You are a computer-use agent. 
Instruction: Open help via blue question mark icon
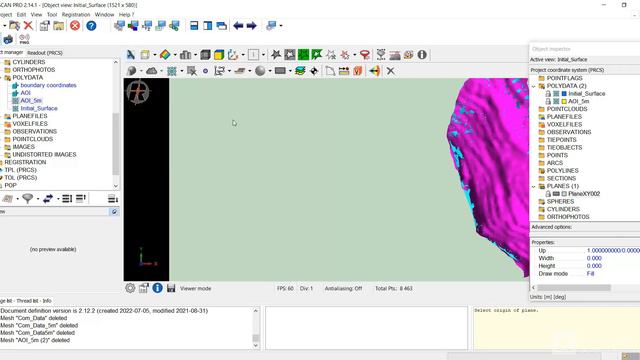pos(91,26)
